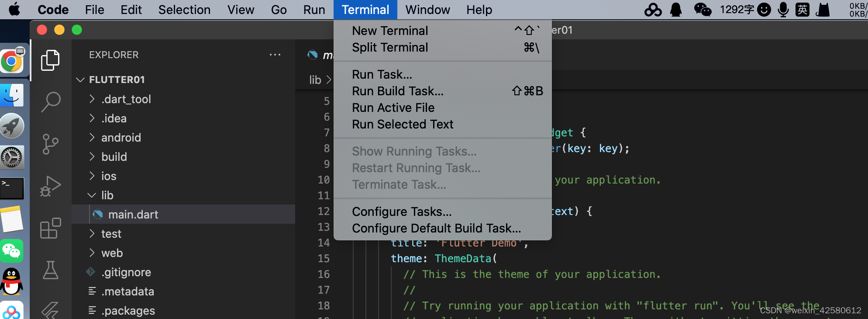Expand the .idea folder
This screenshot has width=868, height=319.
pyautogui.click(x=92, y=118)
